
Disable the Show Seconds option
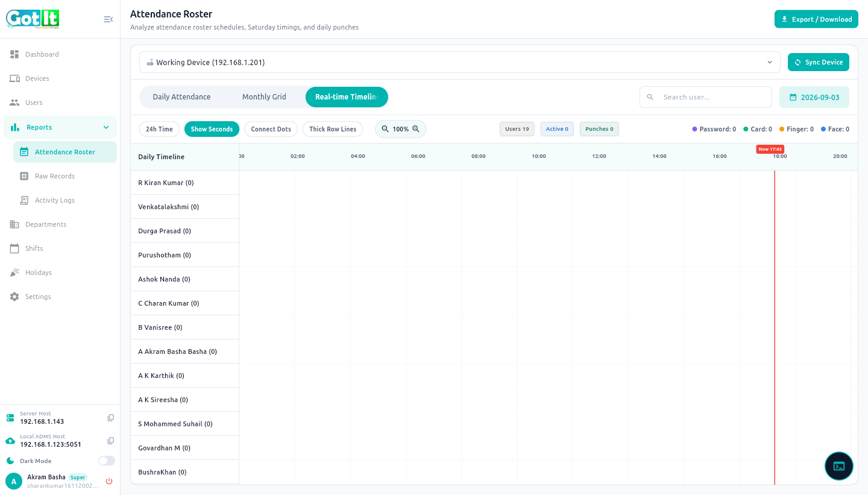pos(212,129)
